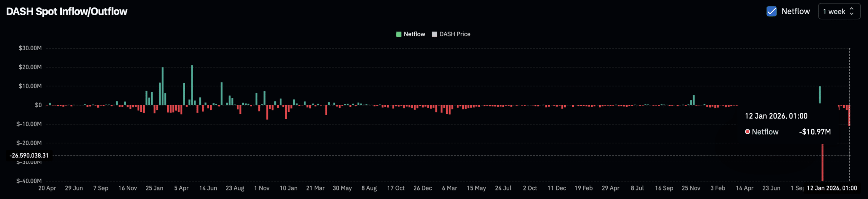Click the DASH Spot Inflow/Outflow chart title
Image resolution: width=868 pixels, height=199 pixels.
(67, 11)
